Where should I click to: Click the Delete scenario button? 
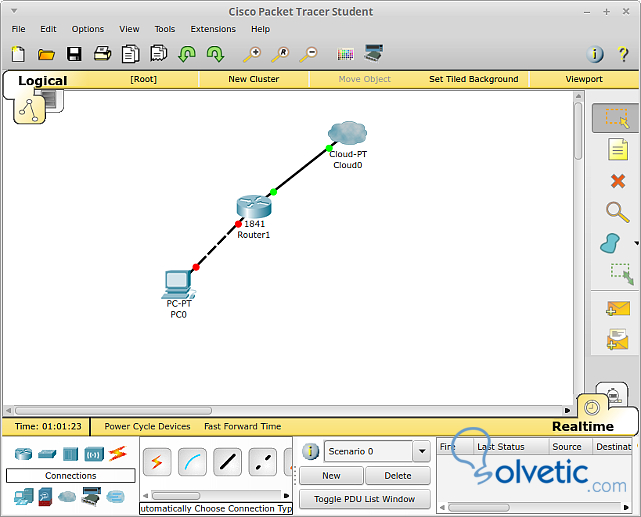398,476
